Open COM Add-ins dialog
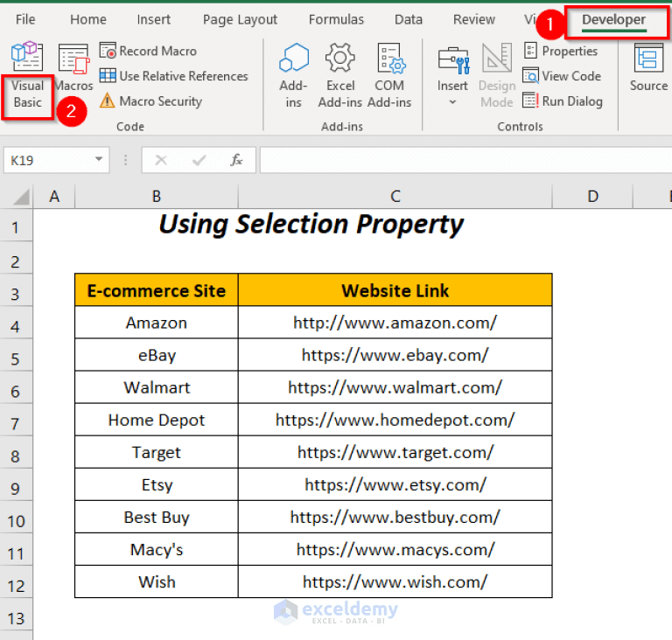672x640 pixels. pyautogui.click(x=389, y=75)
